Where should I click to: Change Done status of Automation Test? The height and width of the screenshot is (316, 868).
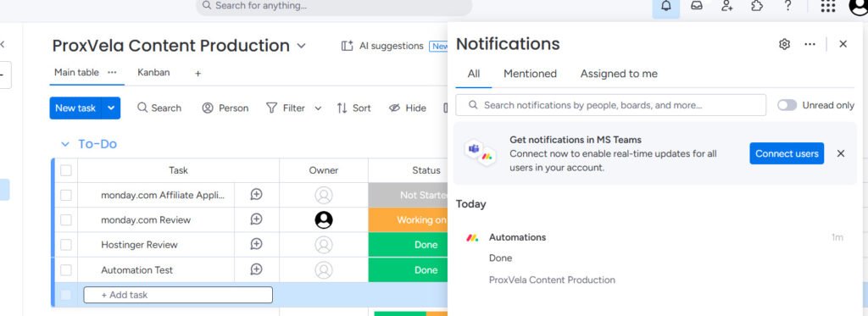(409, 270)
